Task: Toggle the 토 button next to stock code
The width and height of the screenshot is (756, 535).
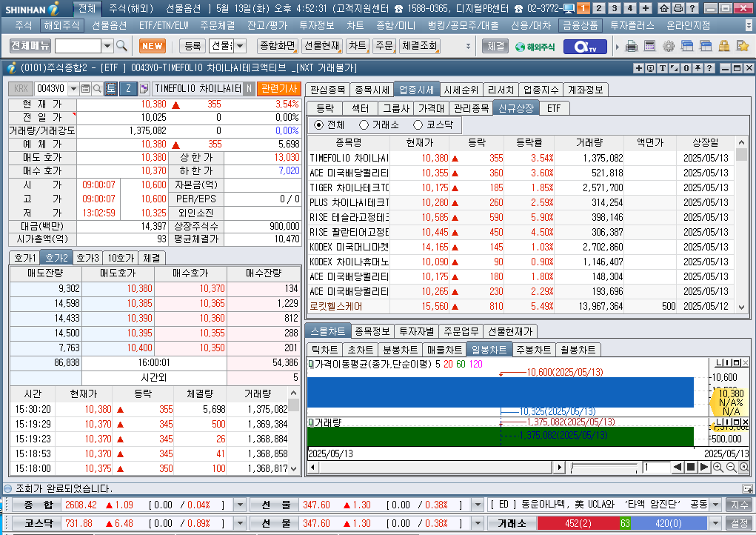Action: 111,89
